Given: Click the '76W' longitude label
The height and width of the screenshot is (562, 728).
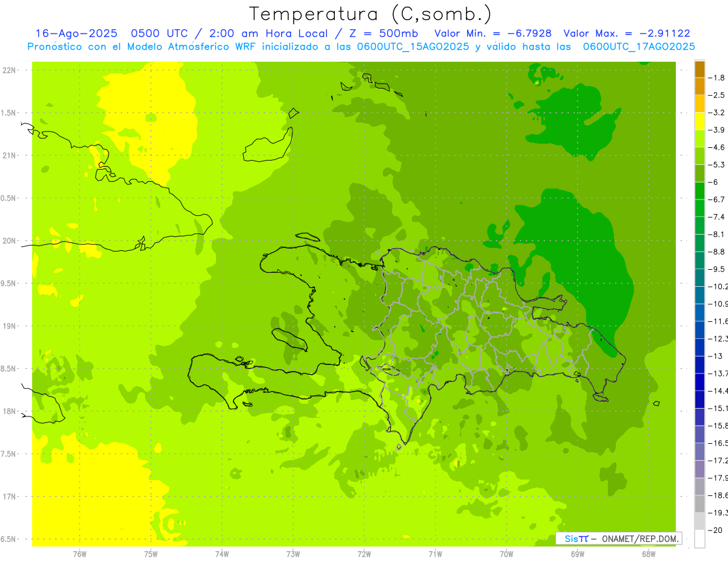Looking at the screenshot, I should point(79,554).
